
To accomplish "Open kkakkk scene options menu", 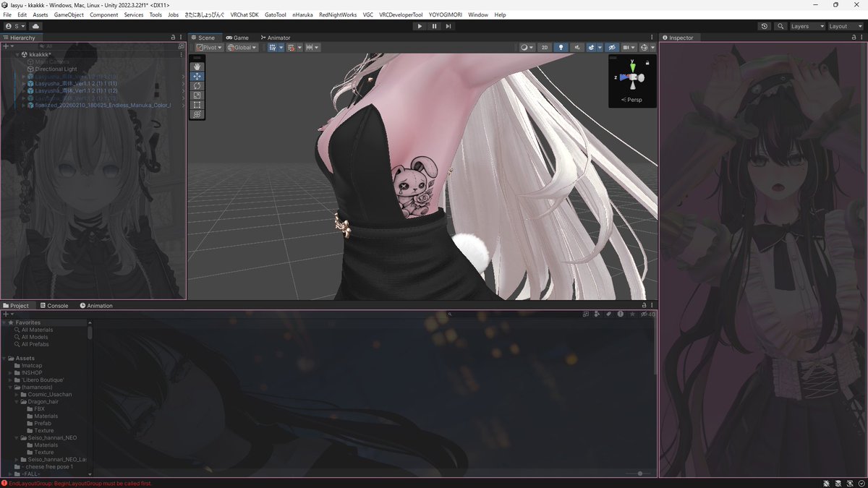I will coord(181,54).
